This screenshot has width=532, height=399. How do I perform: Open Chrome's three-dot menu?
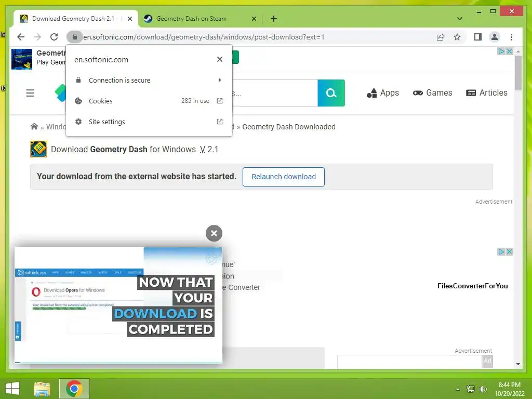pyautogui.click(x=511, y=37)
